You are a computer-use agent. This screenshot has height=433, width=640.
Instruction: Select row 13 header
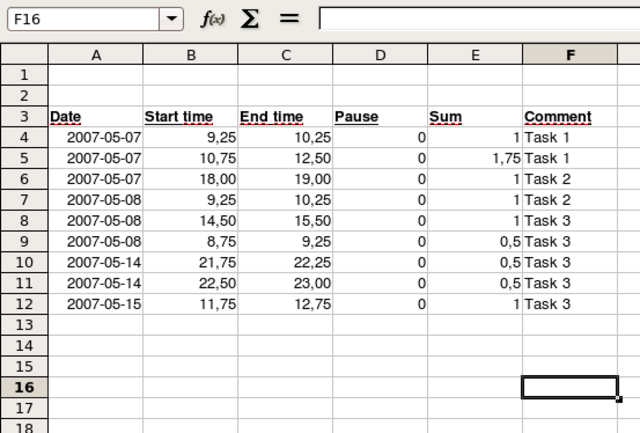(24, 325)
